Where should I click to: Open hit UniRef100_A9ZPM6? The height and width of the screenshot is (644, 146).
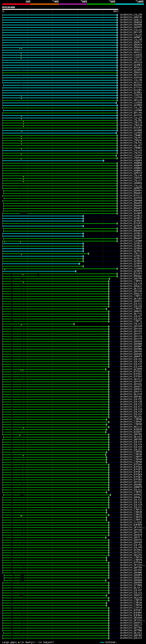click(x=131, y=25)
